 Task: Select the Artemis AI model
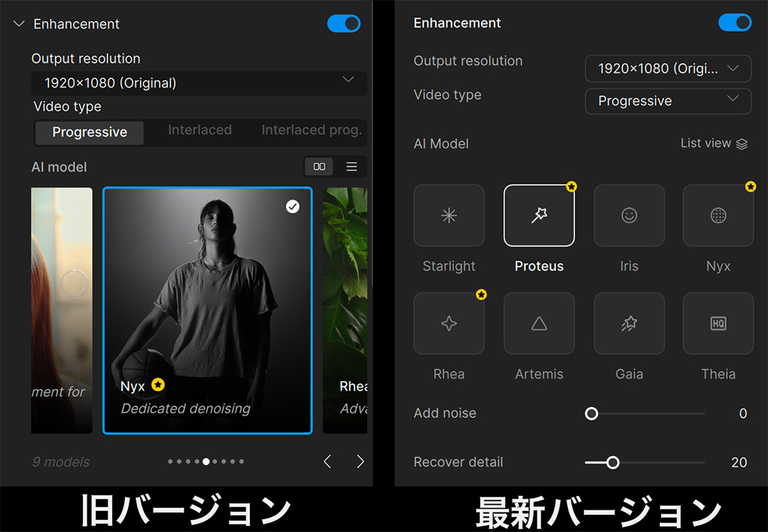tap(539, 324)
